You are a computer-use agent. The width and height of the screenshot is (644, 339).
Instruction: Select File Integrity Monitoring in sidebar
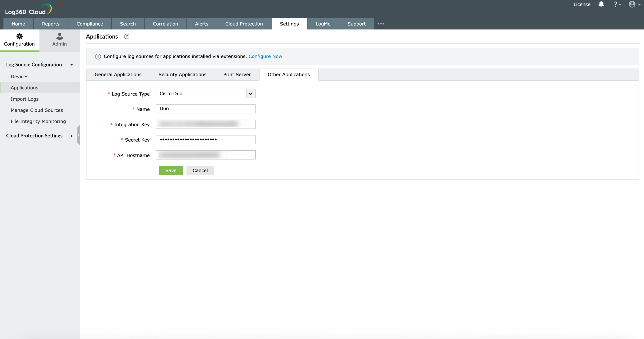38,121
